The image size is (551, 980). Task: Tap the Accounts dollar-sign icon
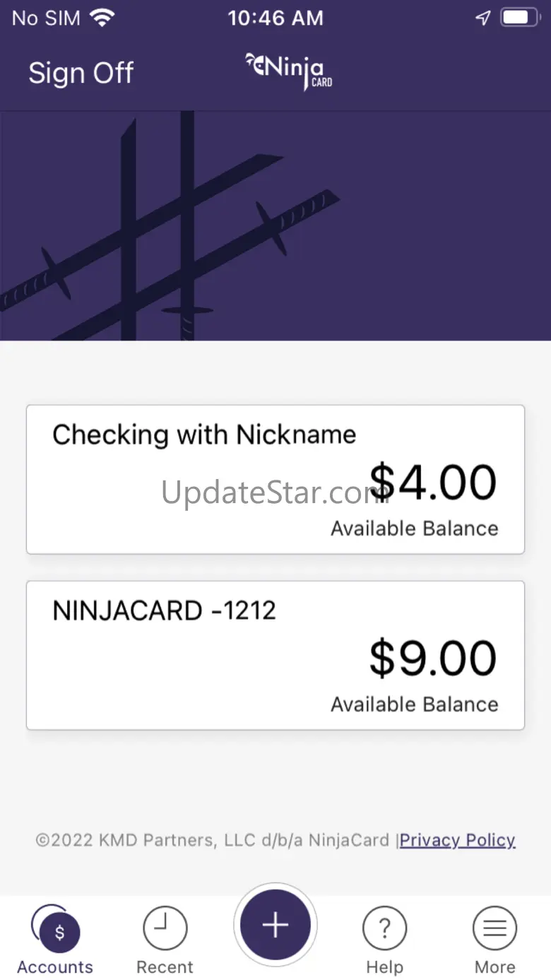pyautogui.click(x=59, y=932)
